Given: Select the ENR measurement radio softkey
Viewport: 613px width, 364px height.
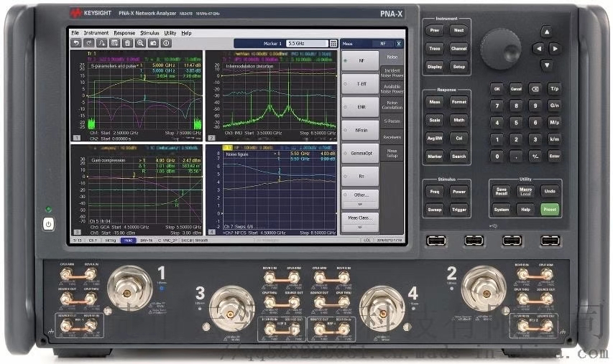Looking at the screenshot, I should click(x=360, y=107).
